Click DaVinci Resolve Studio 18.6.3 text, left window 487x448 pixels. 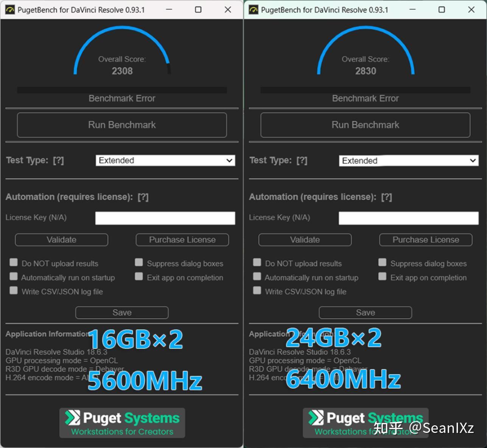coord(56,352)
